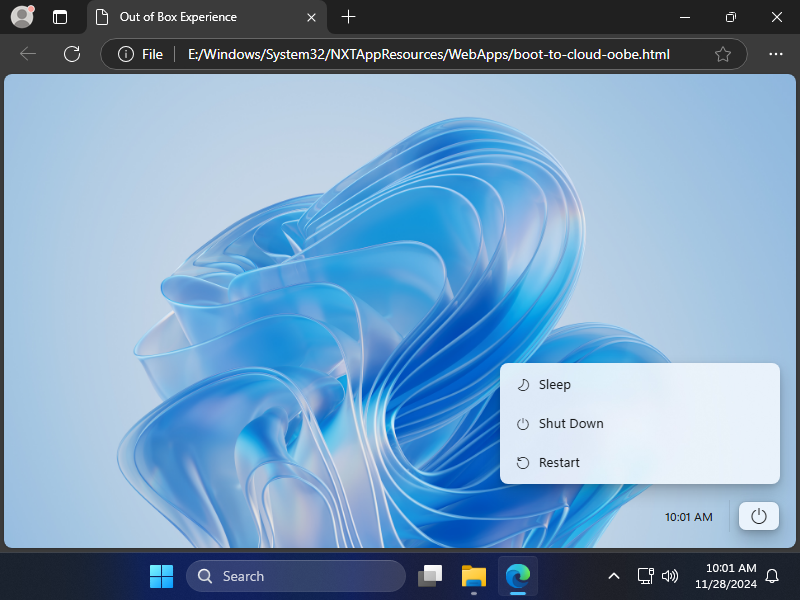The image size is (800, 600).
Task: Click the taskbar Search box
Action: click(x=296, y=577)
